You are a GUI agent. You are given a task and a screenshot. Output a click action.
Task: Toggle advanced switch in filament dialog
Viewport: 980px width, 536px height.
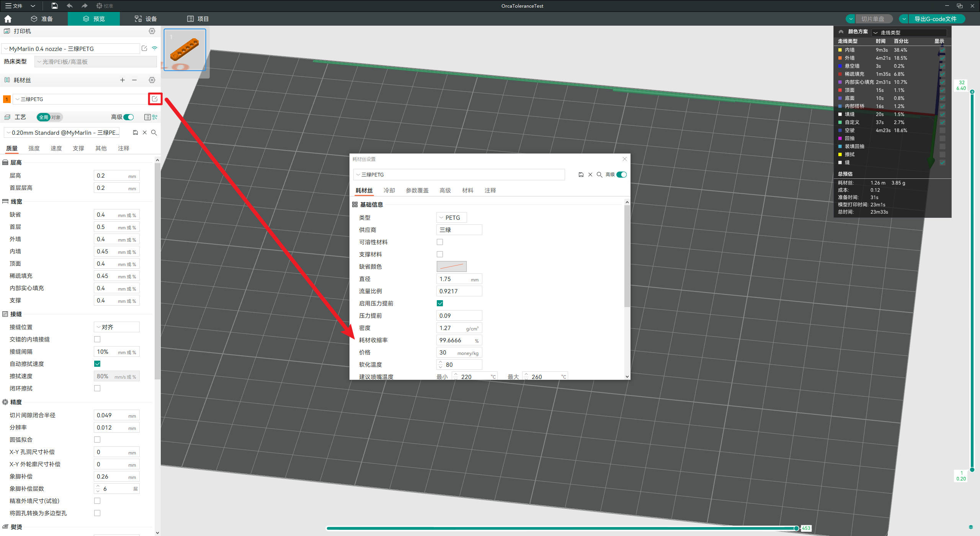point(622,175)
